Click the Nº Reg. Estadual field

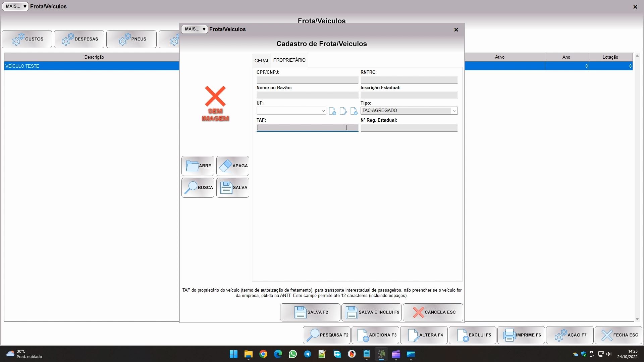tap(409, 128)
